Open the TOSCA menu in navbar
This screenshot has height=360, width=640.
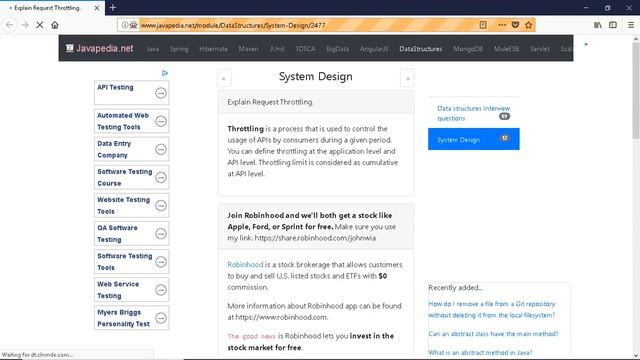(x=305, y=49)
